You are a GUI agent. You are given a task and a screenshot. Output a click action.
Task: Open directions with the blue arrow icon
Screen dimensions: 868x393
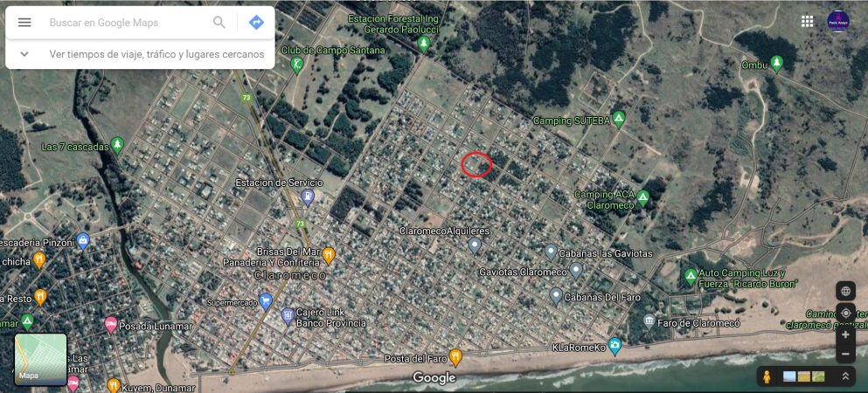coord(256,23)
